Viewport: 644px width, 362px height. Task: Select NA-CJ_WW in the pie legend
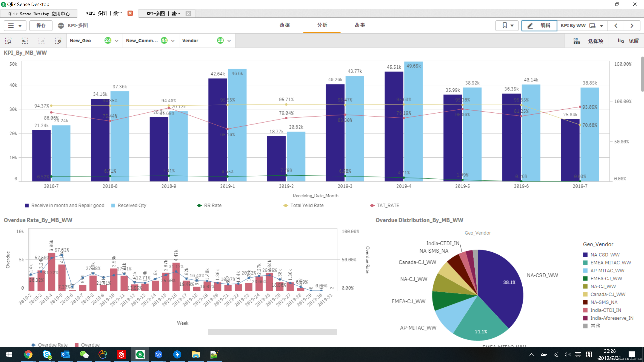click(599, 286)
